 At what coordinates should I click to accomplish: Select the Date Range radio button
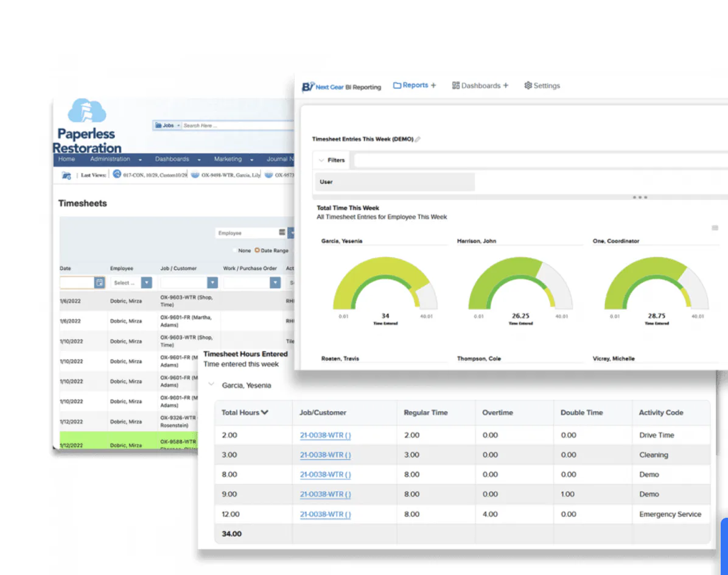(257, 250)
